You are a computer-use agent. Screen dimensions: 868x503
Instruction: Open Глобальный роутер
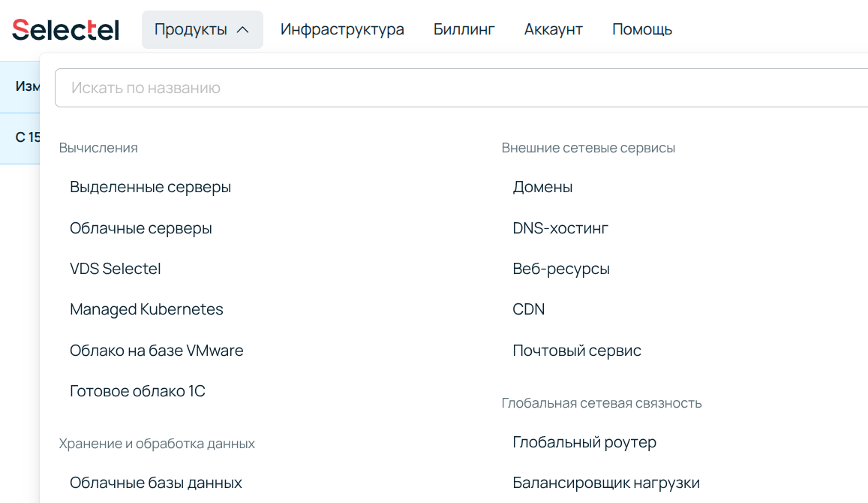pyautogui.click(x=584, y=442)
